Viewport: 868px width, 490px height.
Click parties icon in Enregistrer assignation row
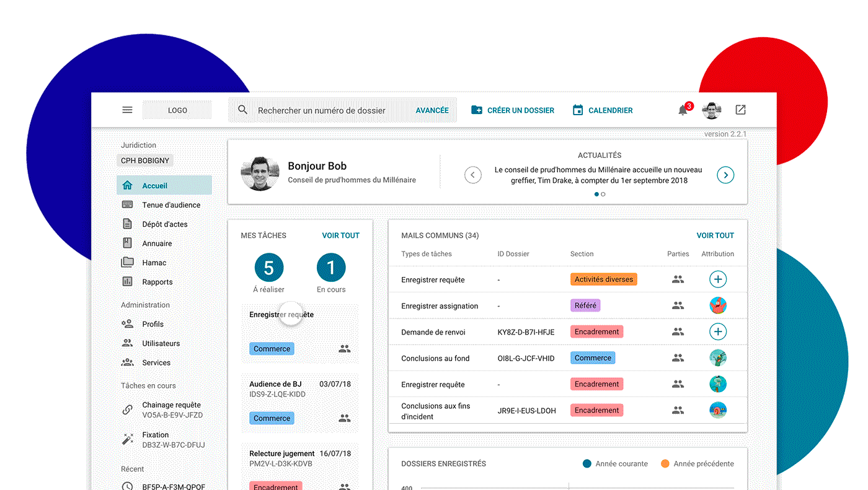tap(678, 305)
